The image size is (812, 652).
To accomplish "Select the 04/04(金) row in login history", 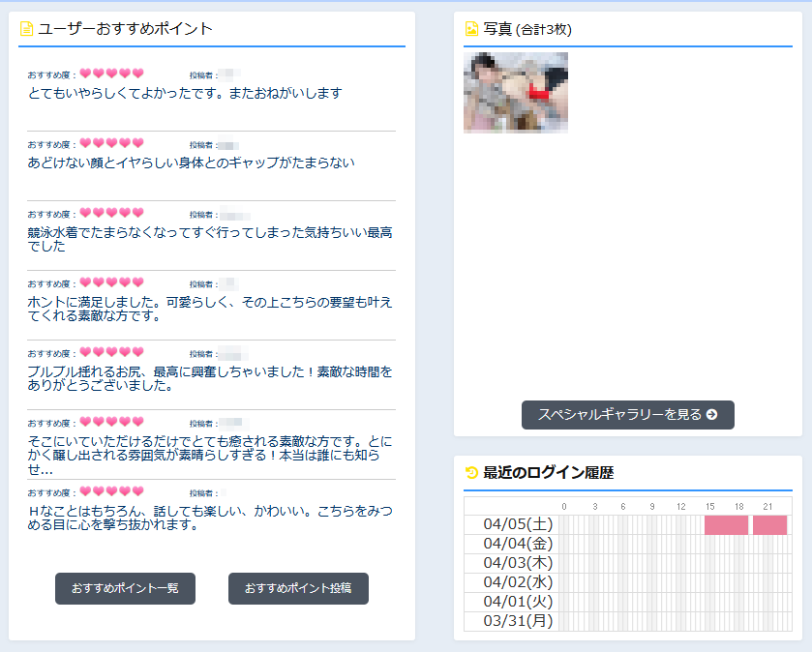I will pos(518,545).
